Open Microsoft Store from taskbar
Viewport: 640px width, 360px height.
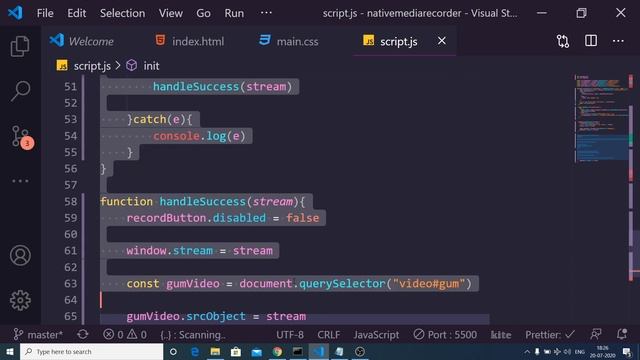click(236, 351)
